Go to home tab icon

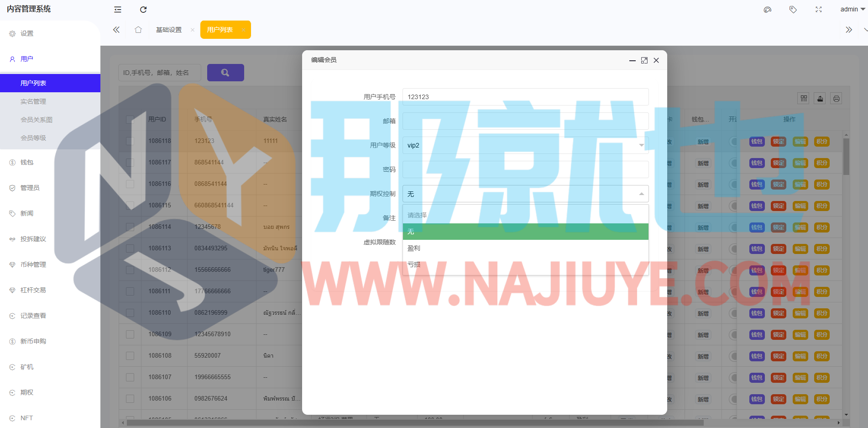[138, 30]
